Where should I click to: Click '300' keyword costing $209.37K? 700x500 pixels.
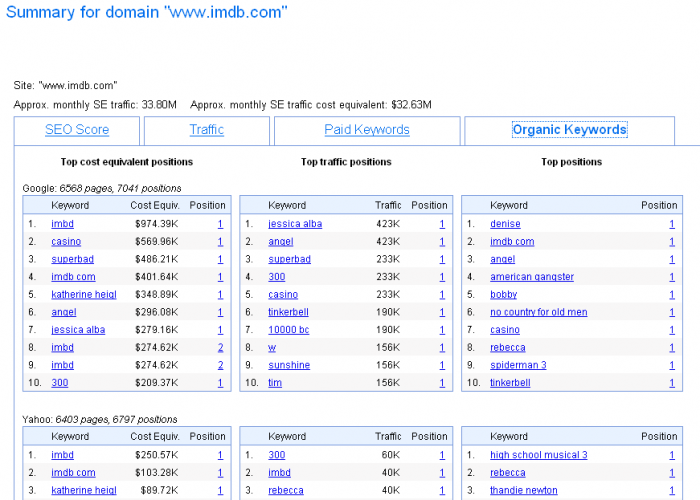60,383
